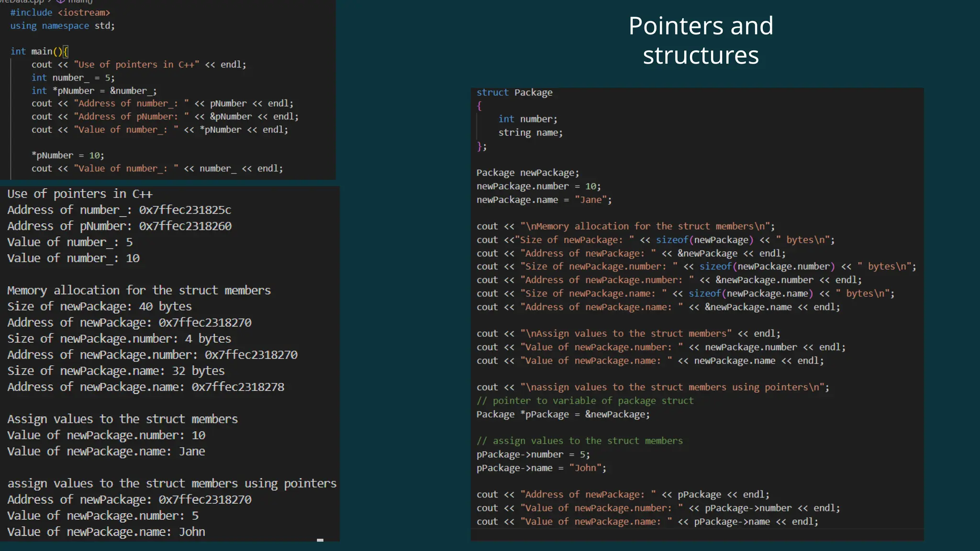Click output heading "Memory allocation for the struct members"
The image size is (980, 551).
[x=139, y=290]
